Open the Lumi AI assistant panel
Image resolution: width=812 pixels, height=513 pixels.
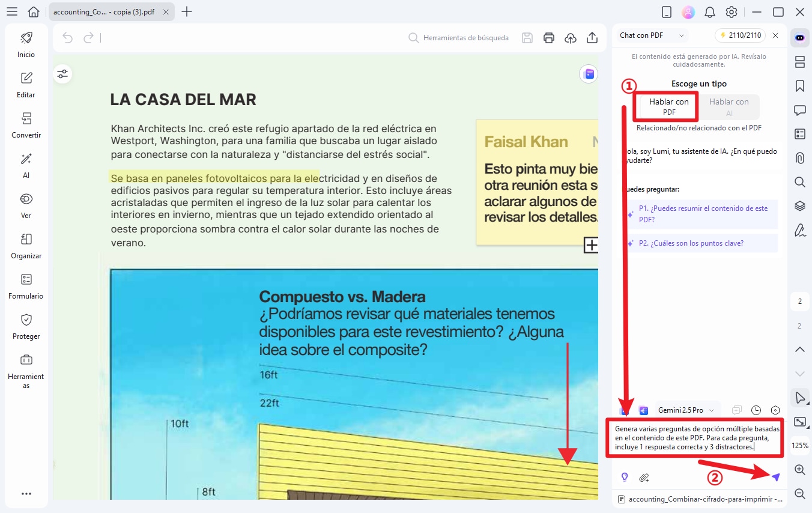pyautogui.click(x=799, y=37)
